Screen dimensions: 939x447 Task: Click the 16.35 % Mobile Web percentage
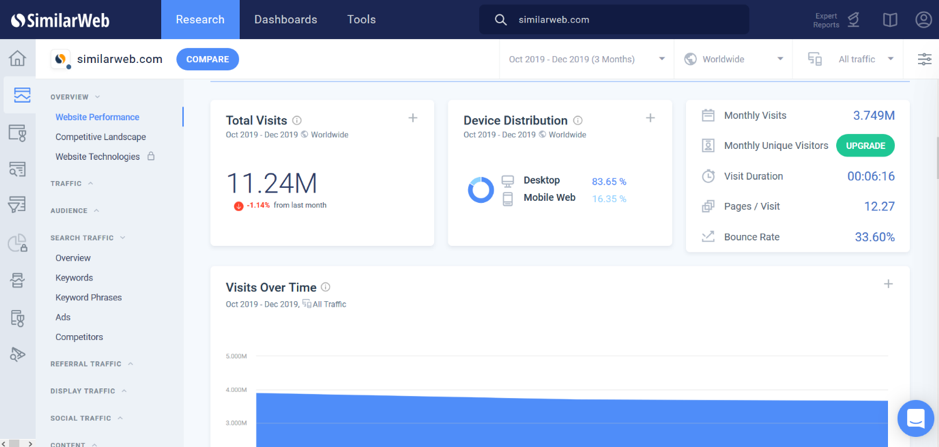pyautogui.click(x=609, y=199)
